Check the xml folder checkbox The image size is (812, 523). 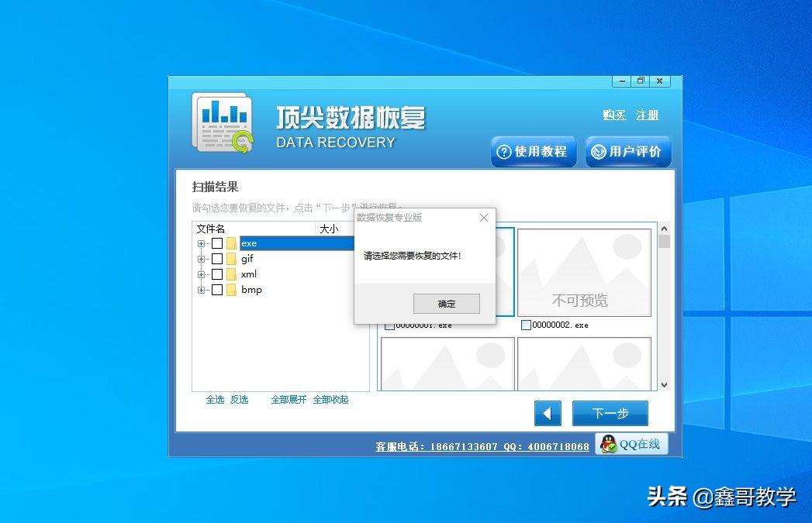[x=217, y=274]
